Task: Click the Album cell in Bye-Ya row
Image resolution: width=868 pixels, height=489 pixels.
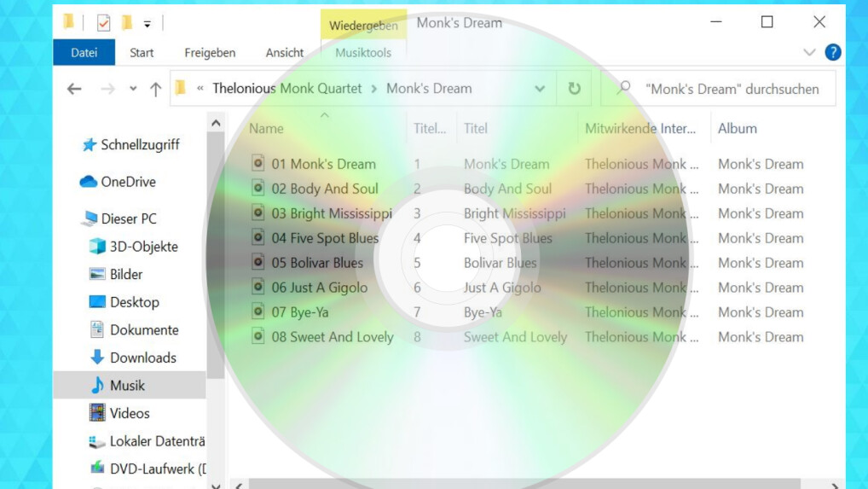Action: point(761,312)
